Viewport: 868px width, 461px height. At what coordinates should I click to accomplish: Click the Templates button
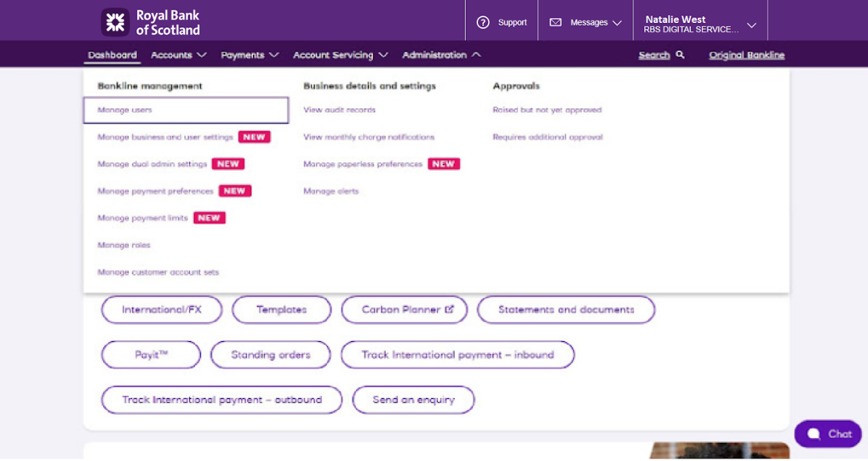tap(281, 309)
